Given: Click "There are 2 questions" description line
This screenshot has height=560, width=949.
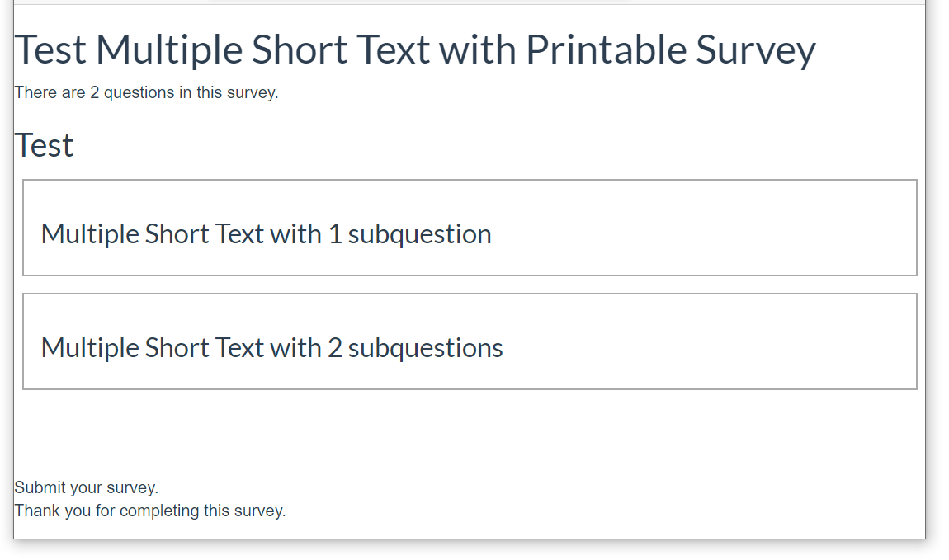Looking at the screenshot, I should (x=146, y=92).
